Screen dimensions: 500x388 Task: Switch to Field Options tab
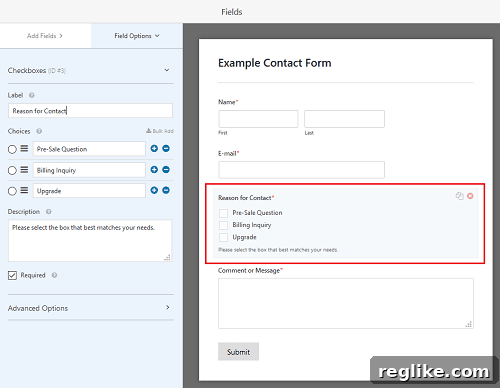click(x=137, y=36)
